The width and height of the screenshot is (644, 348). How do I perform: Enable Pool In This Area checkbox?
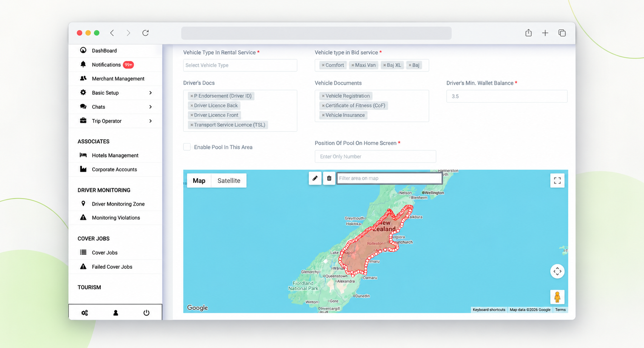(187, 147)
